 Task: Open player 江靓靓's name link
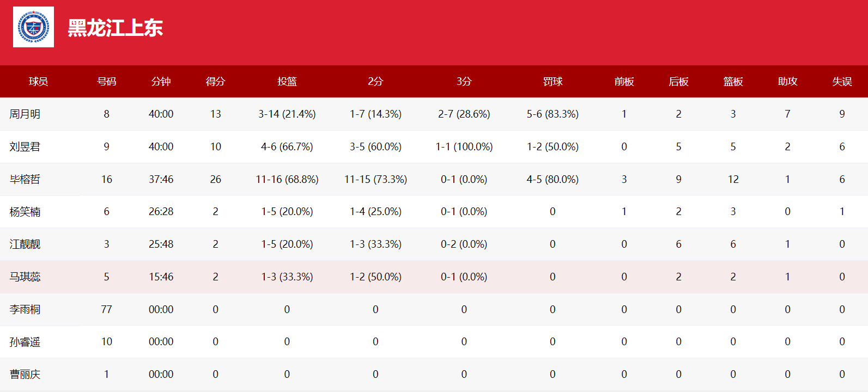tap(25, 244)
